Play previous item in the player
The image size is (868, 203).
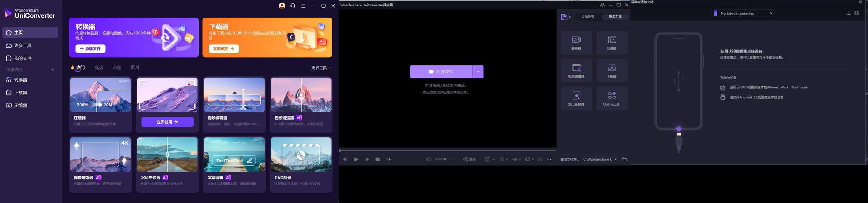point(345,159)
